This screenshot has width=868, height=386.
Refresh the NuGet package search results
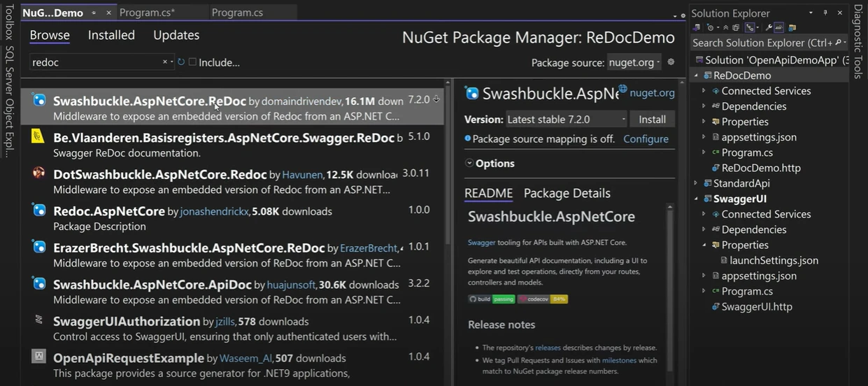[x=181, y=62]
